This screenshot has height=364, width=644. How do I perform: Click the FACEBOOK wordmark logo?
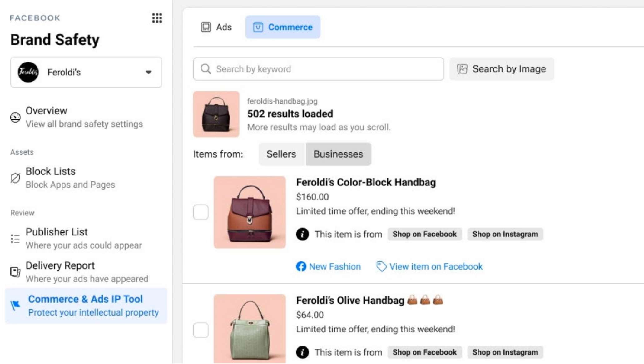(x=35, y=18)
